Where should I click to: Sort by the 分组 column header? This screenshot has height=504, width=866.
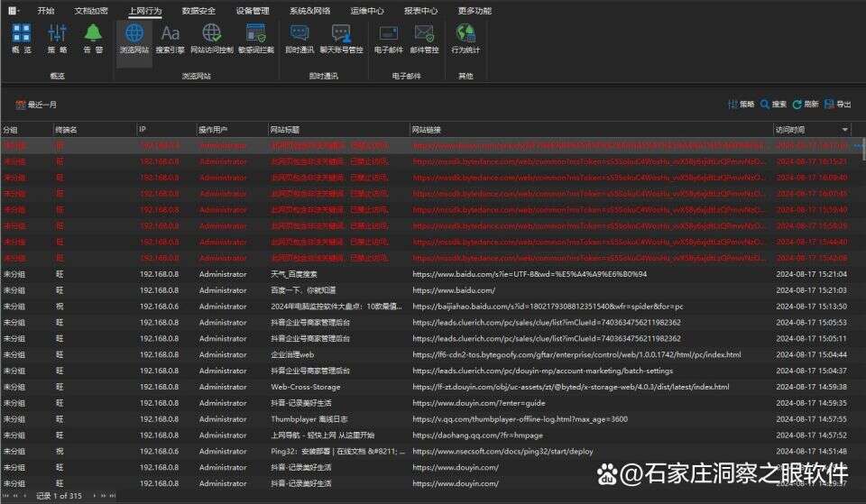click(x=26, y=130)
